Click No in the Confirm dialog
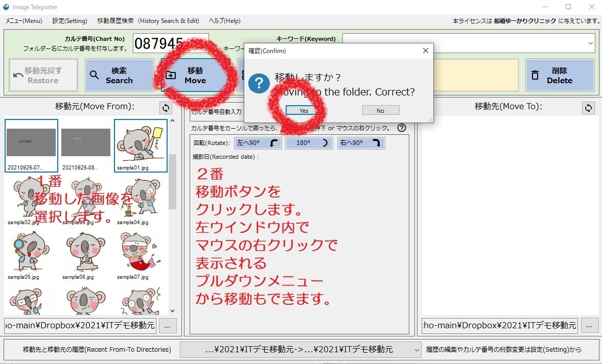Image resolution: width=602 pixels, height=364 pixels. [x=380, y=110]
